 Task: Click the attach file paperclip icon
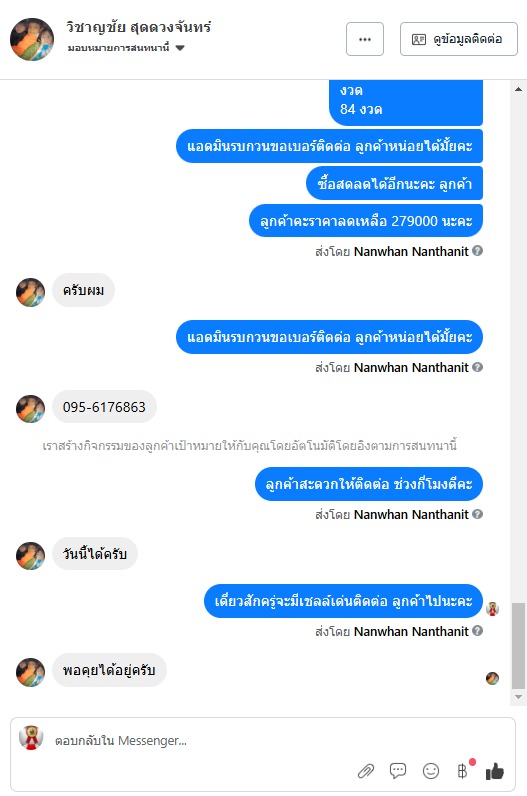(366, 771)
